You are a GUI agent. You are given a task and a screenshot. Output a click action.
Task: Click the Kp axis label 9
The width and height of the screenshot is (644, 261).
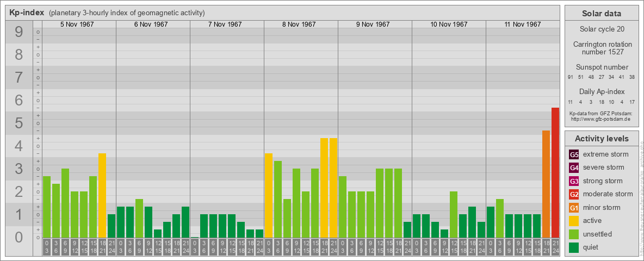[19, 32]
